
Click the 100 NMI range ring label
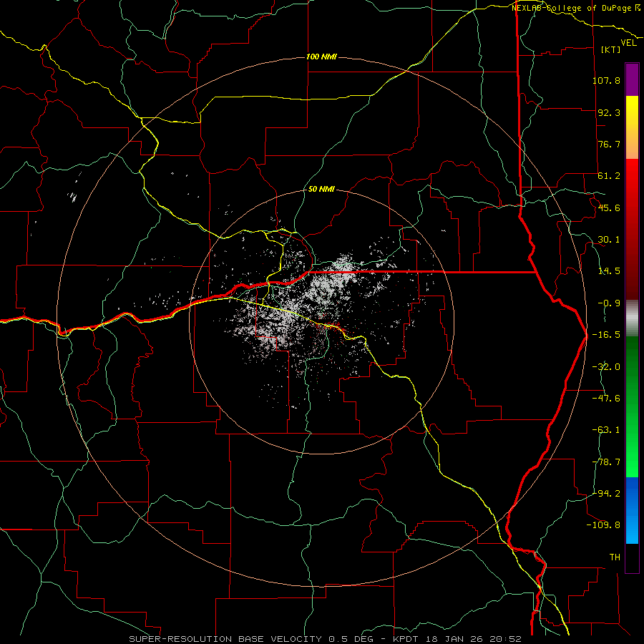[321, 57]
